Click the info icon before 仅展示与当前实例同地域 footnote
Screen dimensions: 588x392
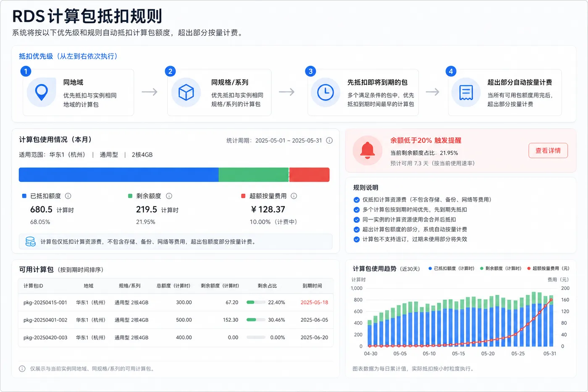pyautogui.click(x=22, y=369)
